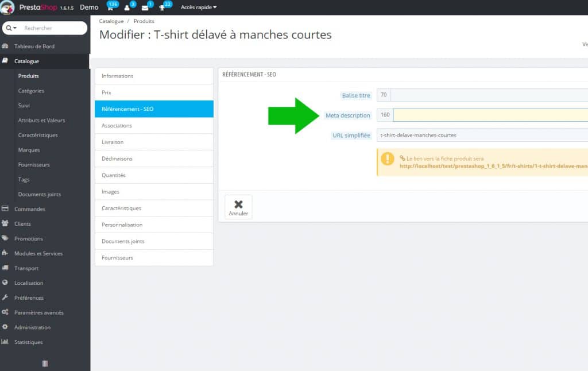Image resolution: width=588 pixels, height=371 pixels.
Task: Expand the Accès rapide dropdown
Action: 198,7
